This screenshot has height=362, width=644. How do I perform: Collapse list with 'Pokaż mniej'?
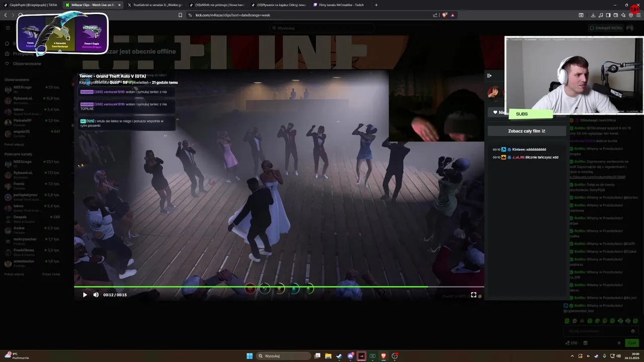point(51,274)
